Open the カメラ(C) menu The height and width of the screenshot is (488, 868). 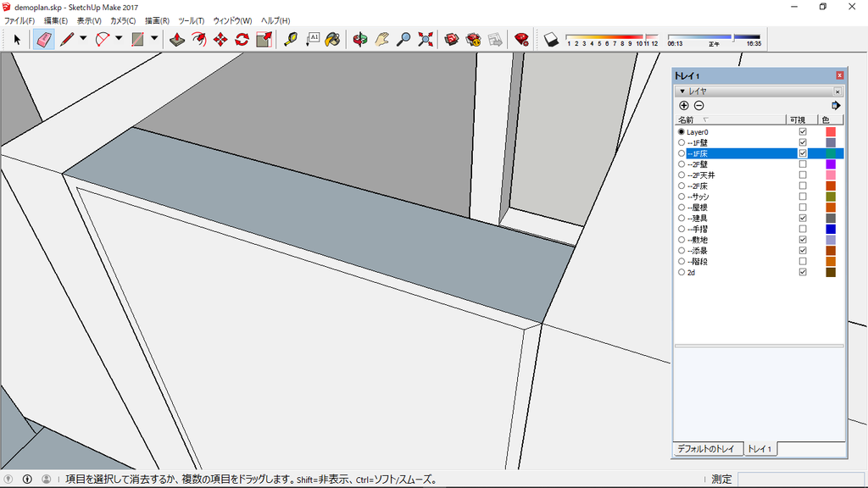(x=123, y=21)
